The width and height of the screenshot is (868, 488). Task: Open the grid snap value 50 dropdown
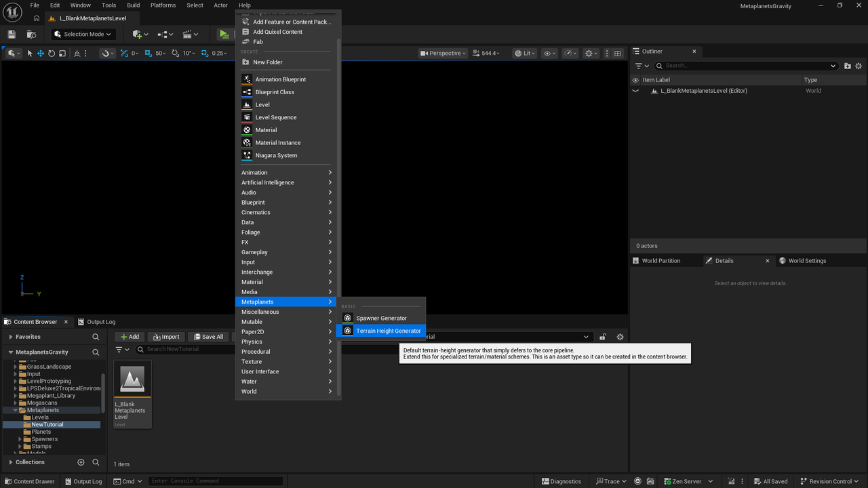160,54
